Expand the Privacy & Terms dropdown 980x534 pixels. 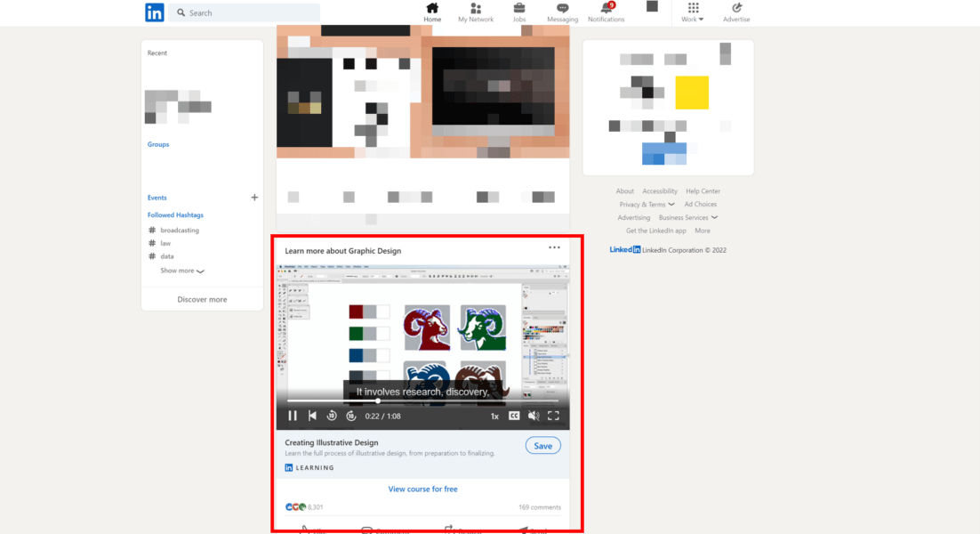click(x=647, y=204)
